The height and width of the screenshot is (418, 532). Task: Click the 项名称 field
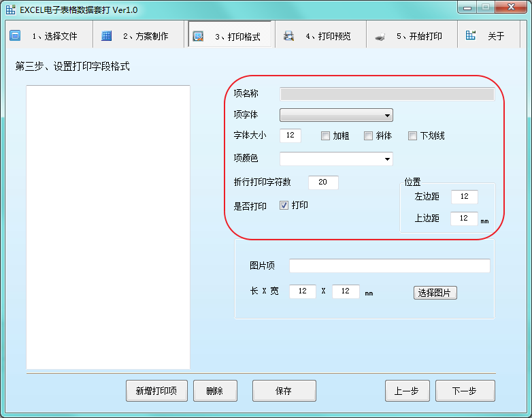(x=387, y=94)
